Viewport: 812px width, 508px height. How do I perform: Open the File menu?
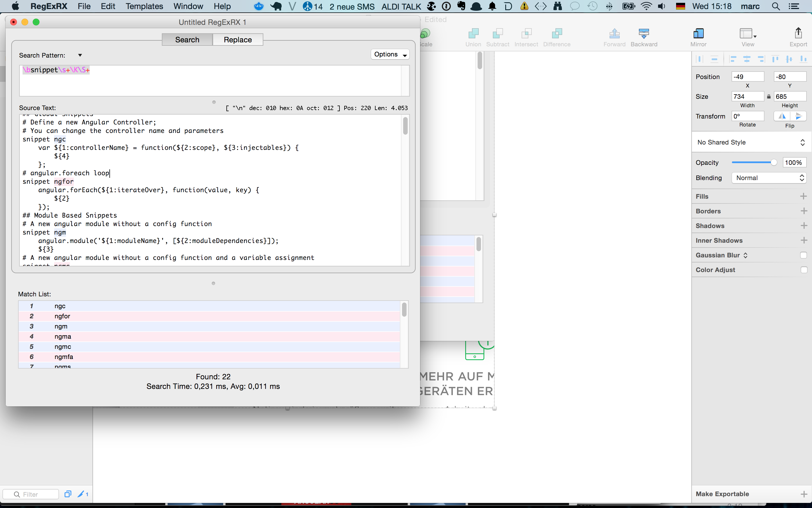tap(84, 6)
